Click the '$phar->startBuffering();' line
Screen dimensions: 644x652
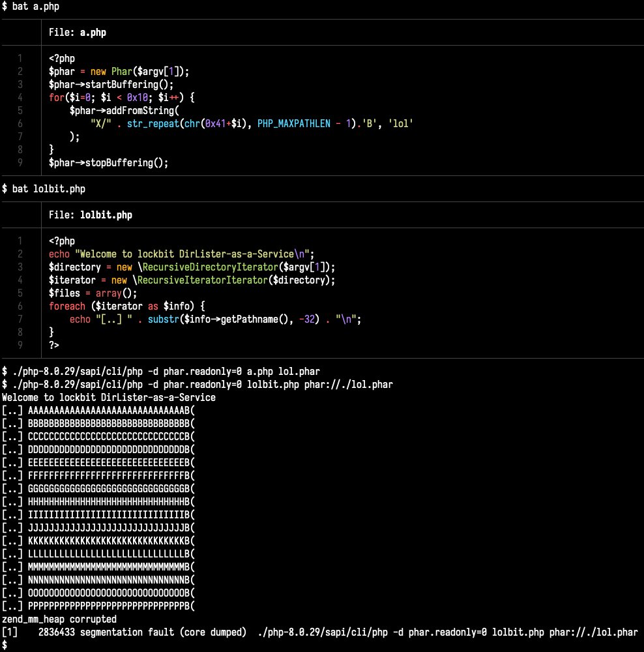tap(111, 84)
